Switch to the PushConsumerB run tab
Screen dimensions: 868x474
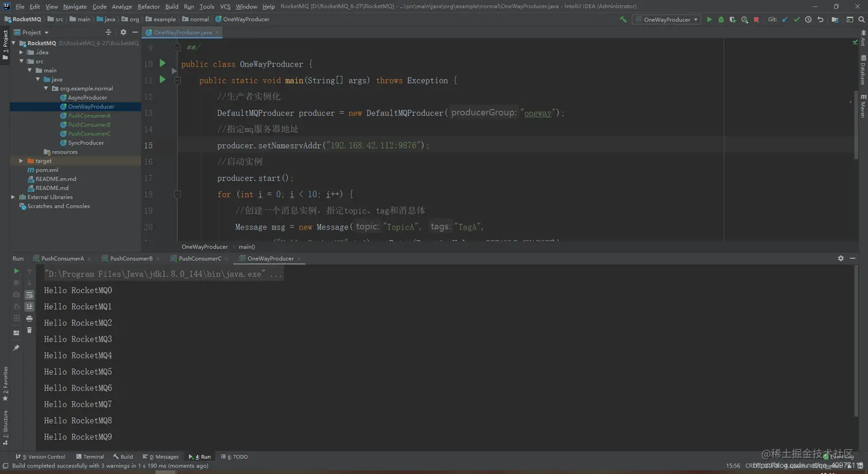pyautogui.click(x=131, y=259)
